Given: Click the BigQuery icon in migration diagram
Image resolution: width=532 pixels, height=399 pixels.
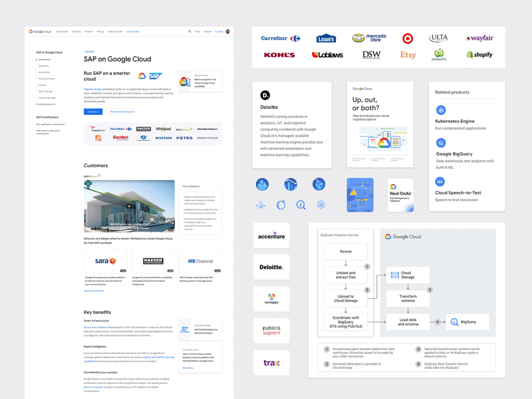Looking at the screenshot, I should click(455, 322).
